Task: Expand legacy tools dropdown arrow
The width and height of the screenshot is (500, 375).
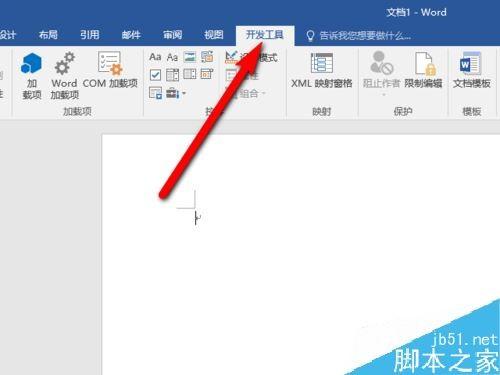Action: click(184, 93)
